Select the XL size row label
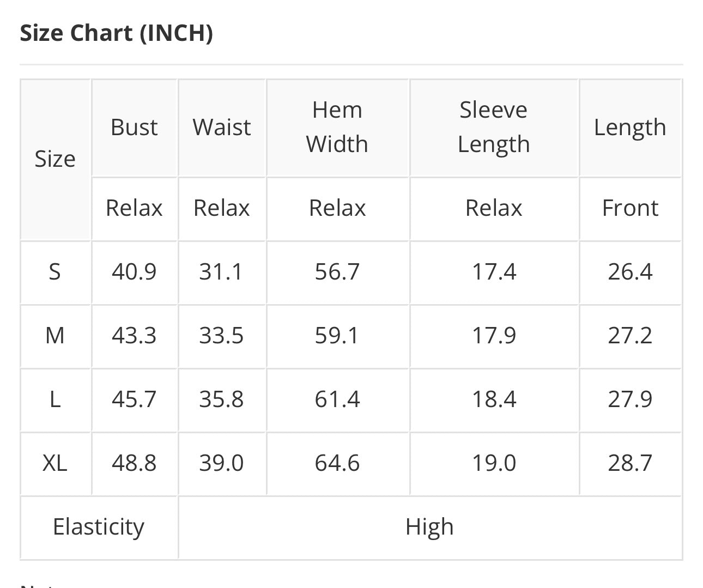 click(55, 463)
